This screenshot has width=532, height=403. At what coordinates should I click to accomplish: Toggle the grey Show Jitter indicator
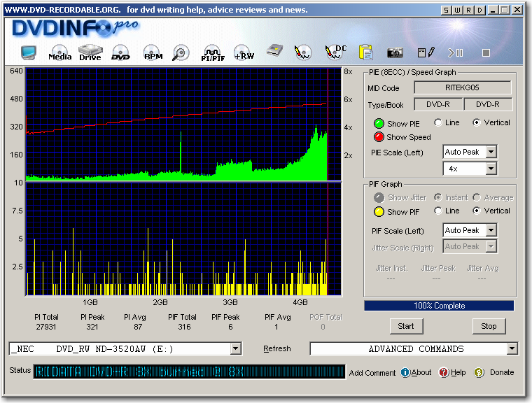(x=379, y=197)
